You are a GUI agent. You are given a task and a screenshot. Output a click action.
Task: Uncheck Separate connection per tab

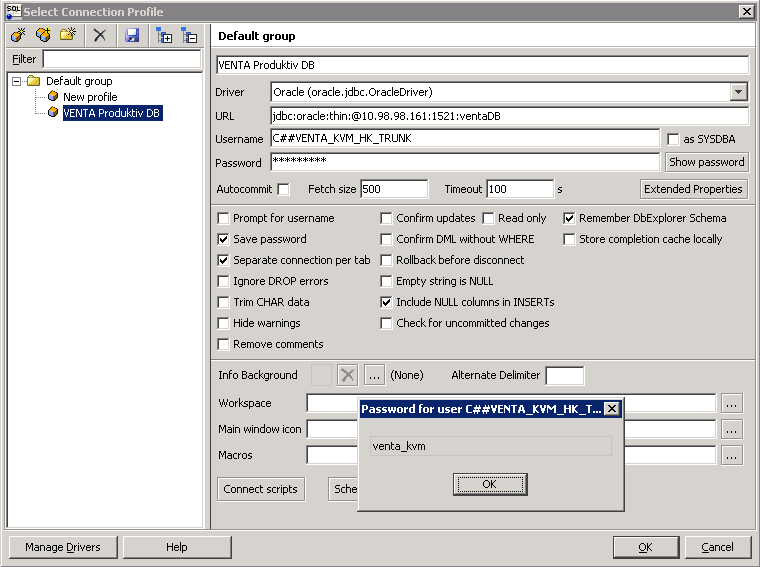[224, 260]
